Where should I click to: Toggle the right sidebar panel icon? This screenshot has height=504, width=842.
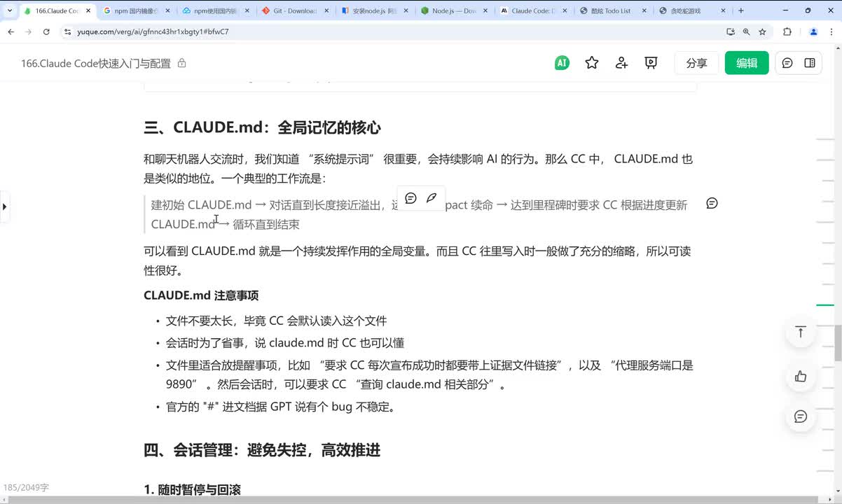(x=810, y=63)
